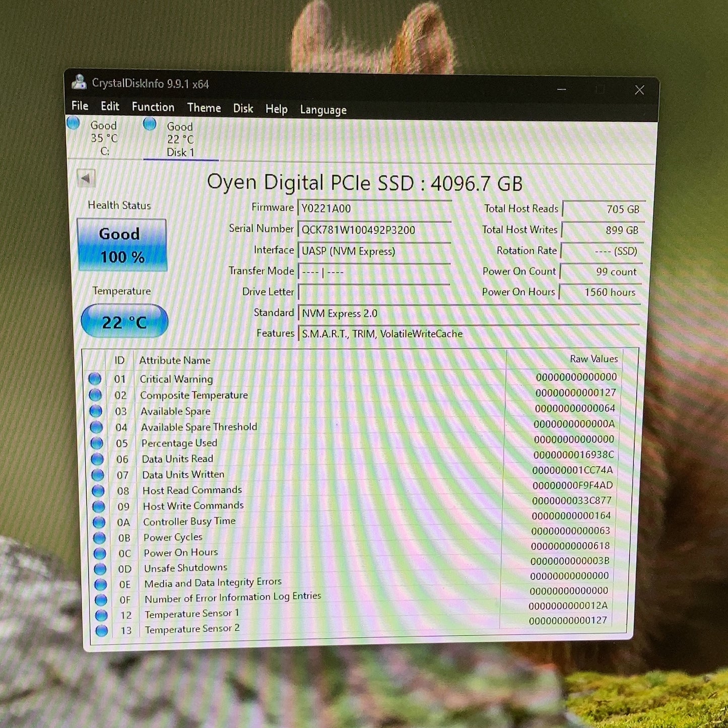Screen dimensions: 728x728
Task: Select the Data Units Written attribute name
Action: pos(183,475)
